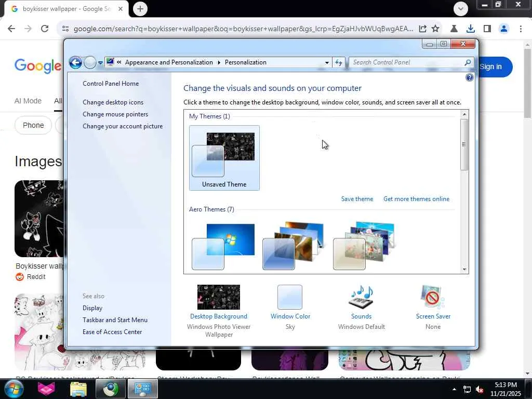Expand the address bar path dropdown arrow
Screen dimensions: 532x399
327,62
